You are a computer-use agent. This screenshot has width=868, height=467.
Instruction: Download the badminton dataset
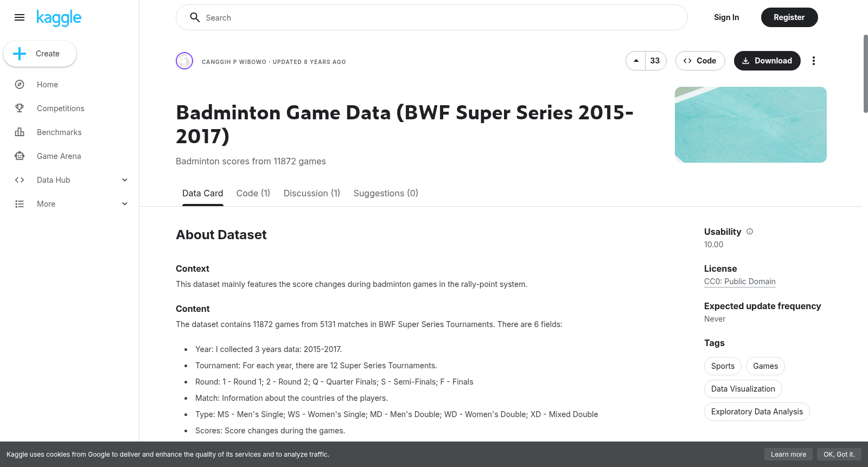coord(767,61)
